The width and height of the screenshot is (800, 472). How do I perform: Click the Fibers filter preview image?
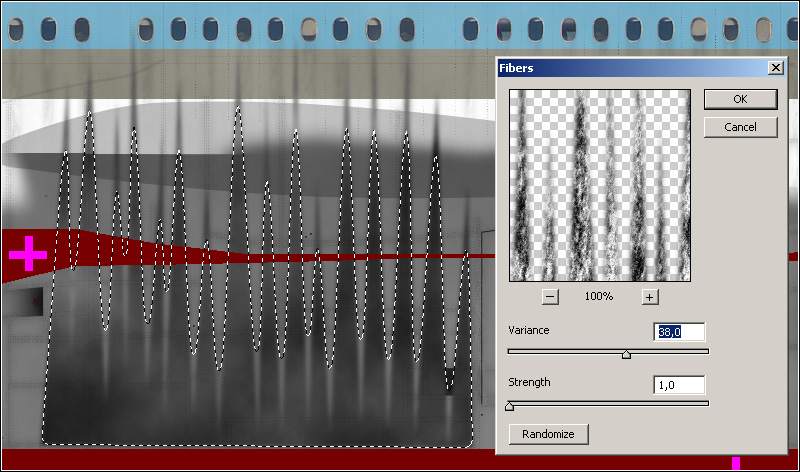pyautogui.click(x=599, y=185)
